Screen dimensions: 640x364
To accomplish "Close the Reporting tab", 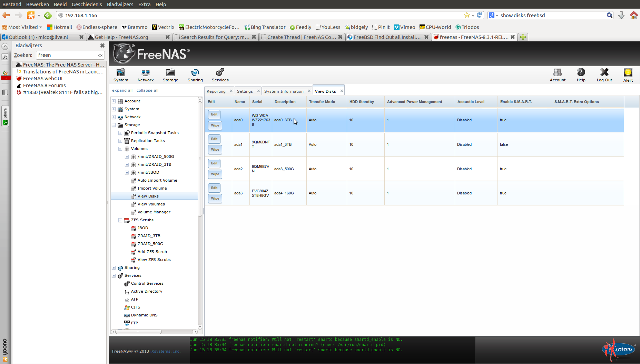I will coord(231,91).
